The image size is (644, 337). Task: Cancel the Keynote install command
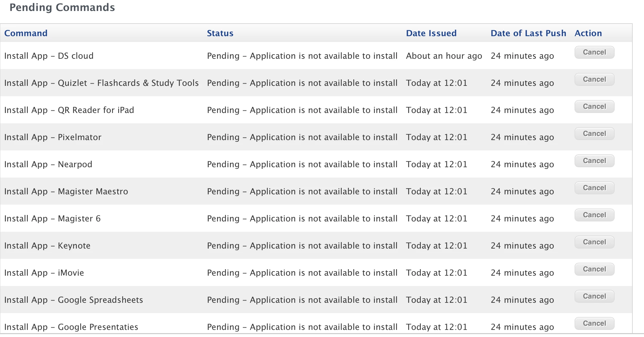(x=594, y=242)
